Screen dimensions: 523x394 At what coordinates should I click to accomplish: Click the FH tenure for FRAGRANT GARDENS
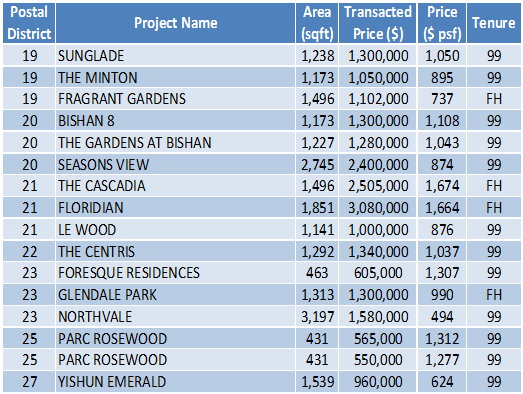494,99
